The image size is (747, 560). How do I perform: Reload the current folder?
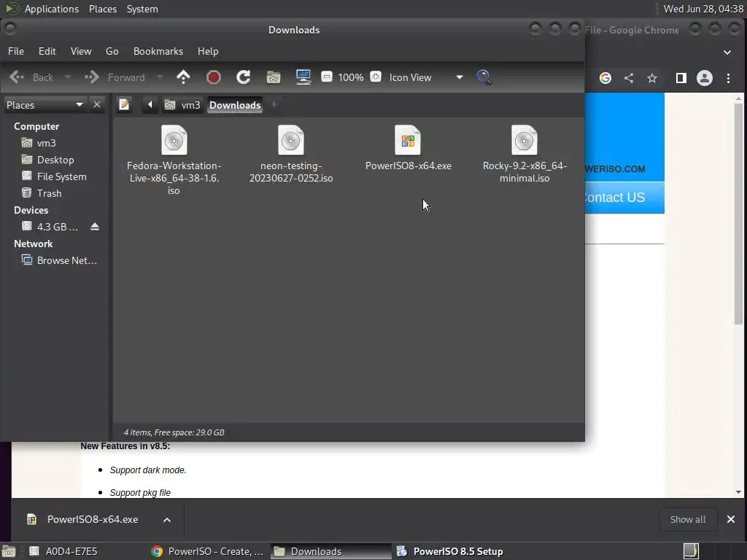(x=244, y=77)
